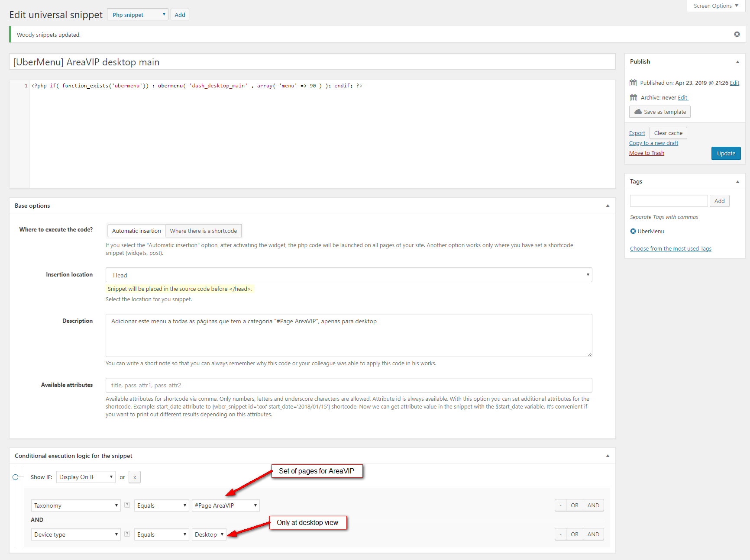Viewport: 750px width, 560px height.
Task: Click help icon next to Device type dropdown
Action: tap(127, 534)
